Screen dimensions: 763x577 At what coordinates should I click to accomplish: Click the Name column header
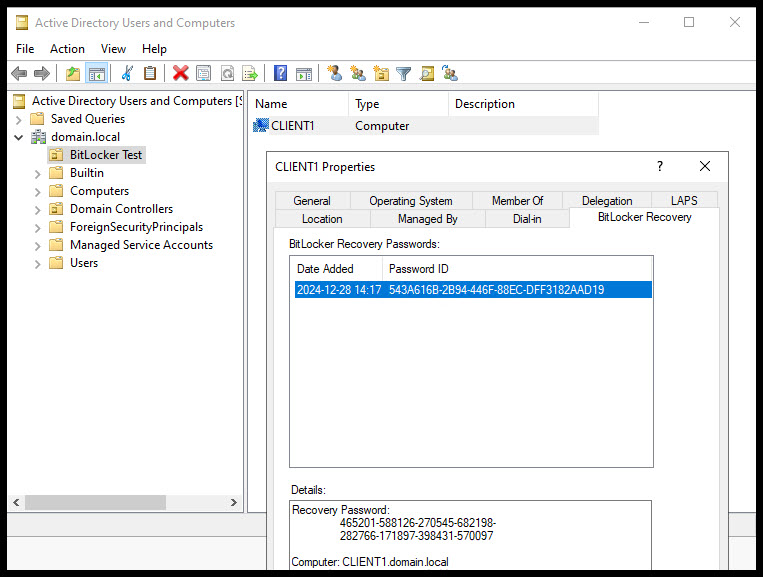300,104
